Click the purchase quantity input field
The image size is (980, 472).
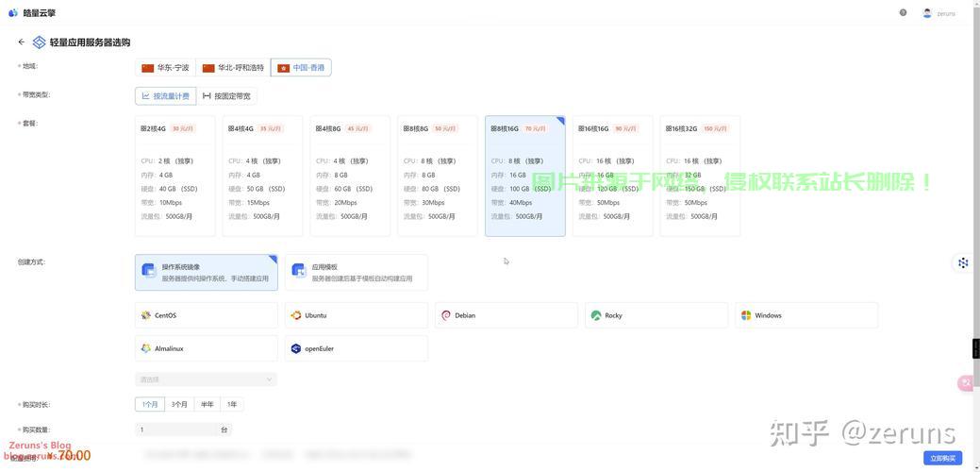[x=179, y=430]
